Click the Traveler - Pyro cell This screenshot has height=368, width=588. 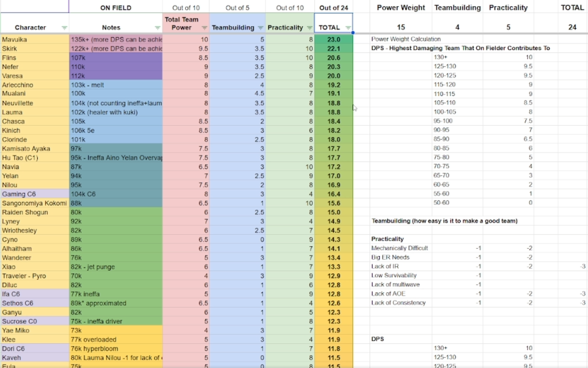point(34,276)
